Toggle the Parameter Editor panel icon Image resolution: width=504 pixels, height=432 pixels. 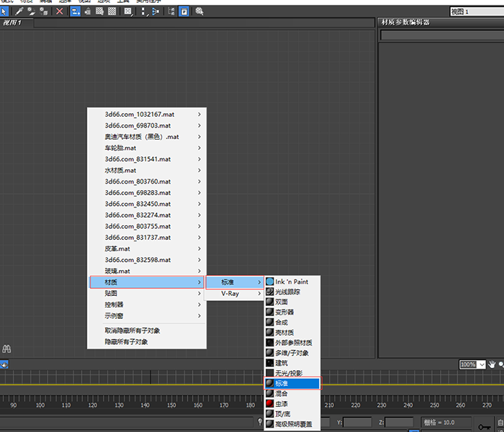(184, 12)
